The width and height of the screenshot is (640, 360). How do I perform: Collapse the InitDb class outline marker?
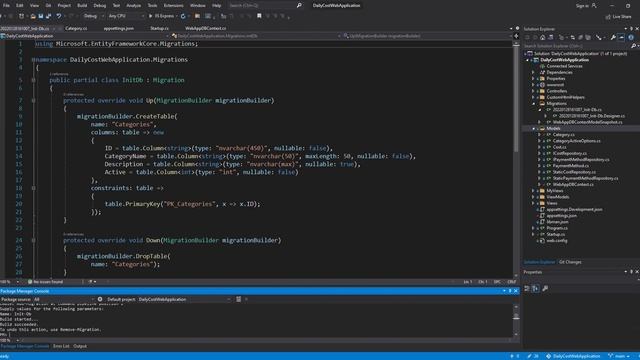point(33,80)
